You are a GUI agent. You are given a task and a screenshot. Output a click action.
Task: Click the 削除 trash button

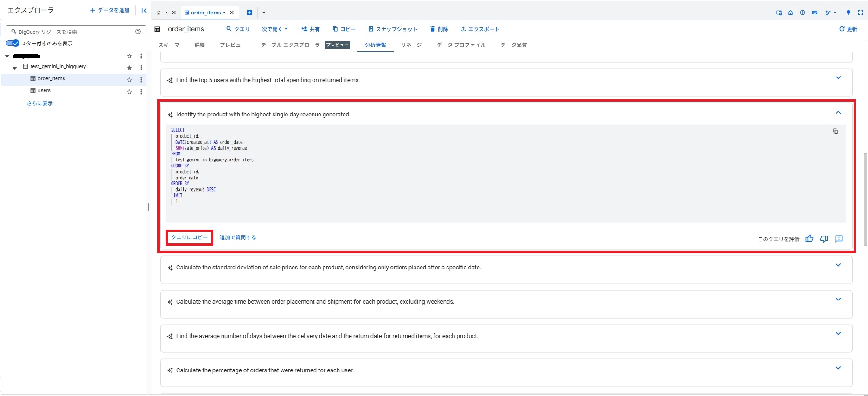pyautogui.click(x=439, y=29)
